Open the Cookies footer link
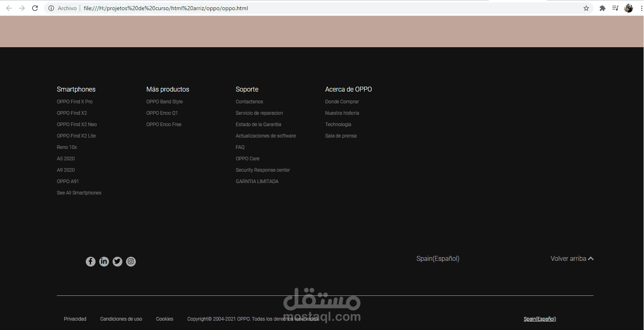Viewport: 644px width, 330px height. coord(165,319)
